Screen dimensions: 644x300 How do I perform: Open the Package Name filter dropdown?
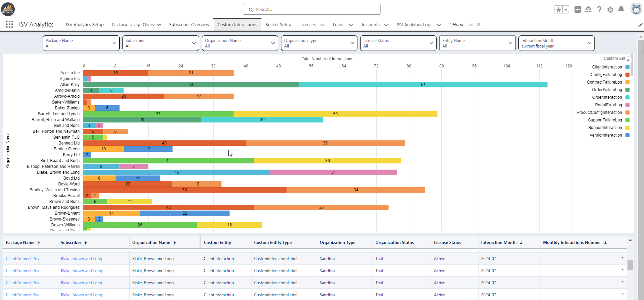click(81, 43)
